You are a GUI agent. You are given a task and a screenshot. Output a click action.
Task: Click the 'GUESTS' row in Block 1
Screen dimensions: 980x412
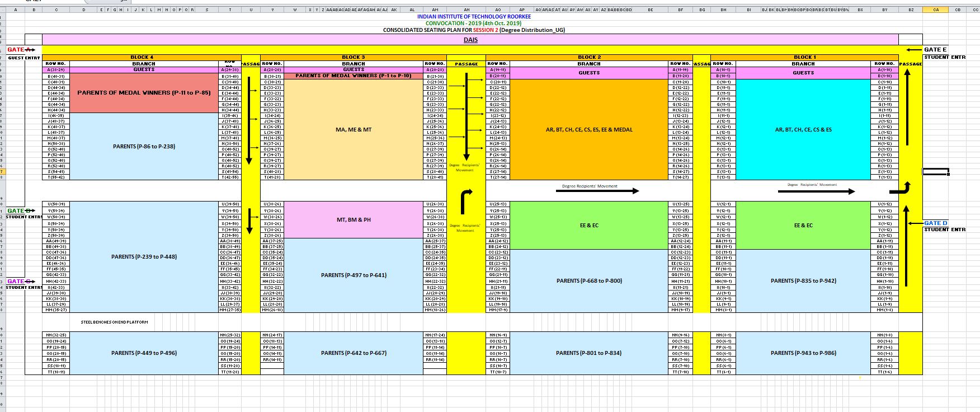(x=803, y=73)
